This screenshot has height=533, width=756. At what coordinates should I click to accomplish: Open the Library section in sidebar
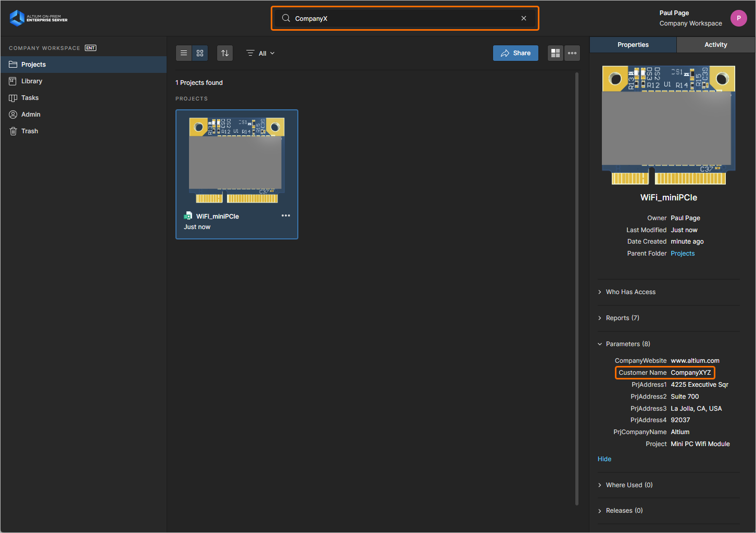32,81
